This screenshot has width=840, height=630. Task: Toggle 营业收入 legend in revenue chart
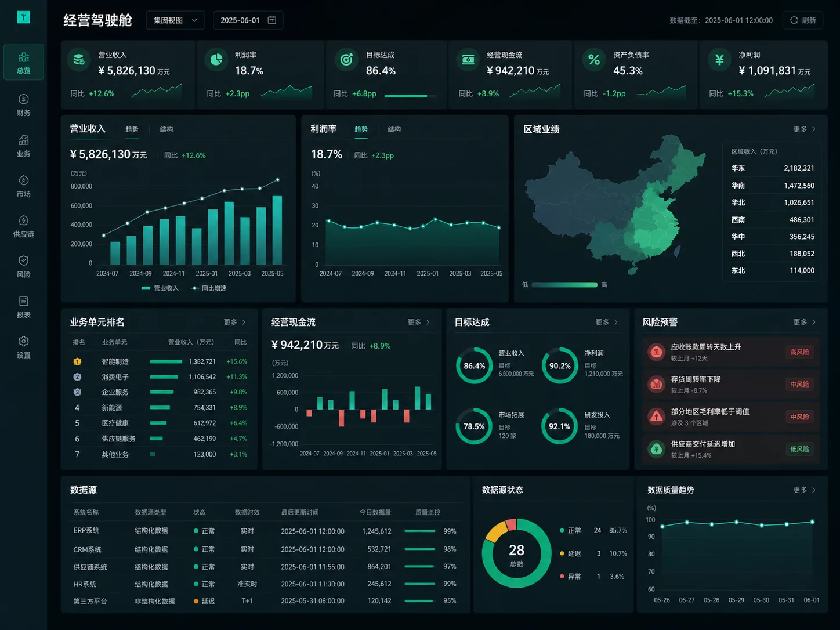click(x=160, y=288)
